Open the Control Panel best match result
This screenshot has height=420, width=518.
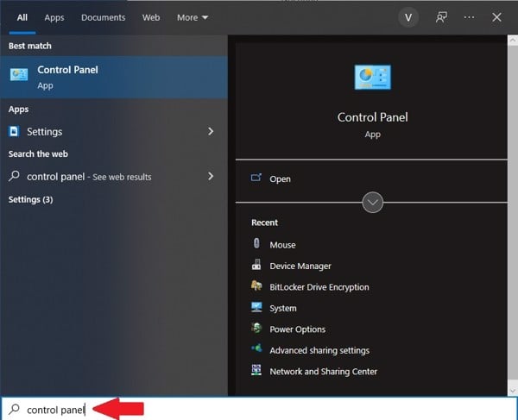[114, 78]
